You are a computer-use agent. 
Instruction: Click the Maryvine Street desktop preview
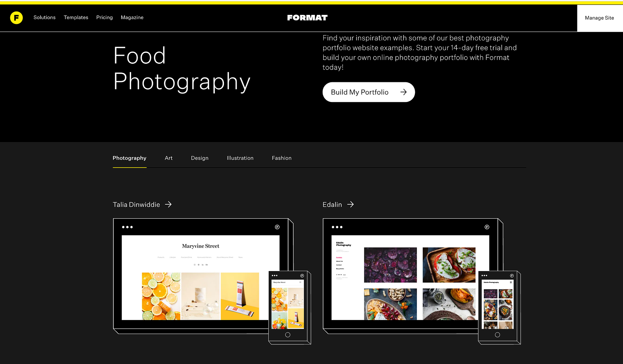pos(201,277)
